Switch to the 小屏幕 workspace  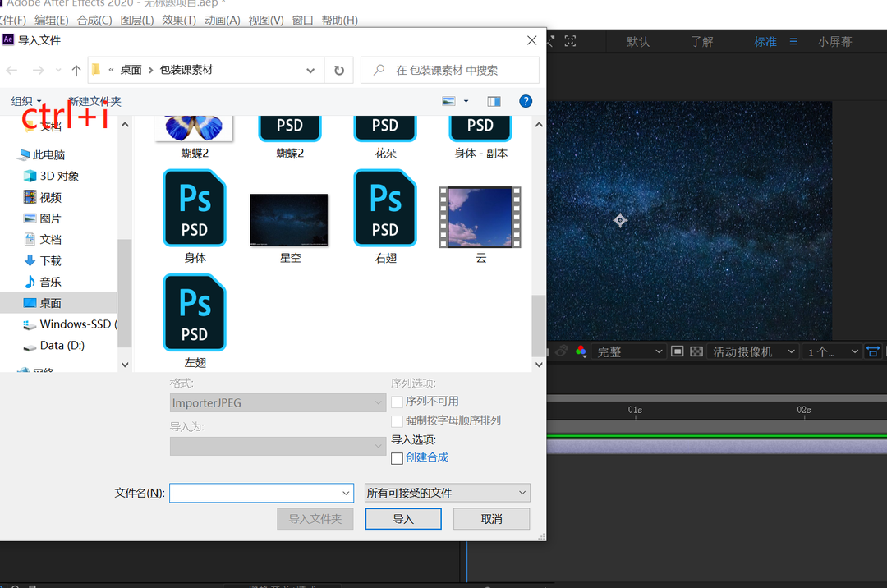[x=834, y=41]
